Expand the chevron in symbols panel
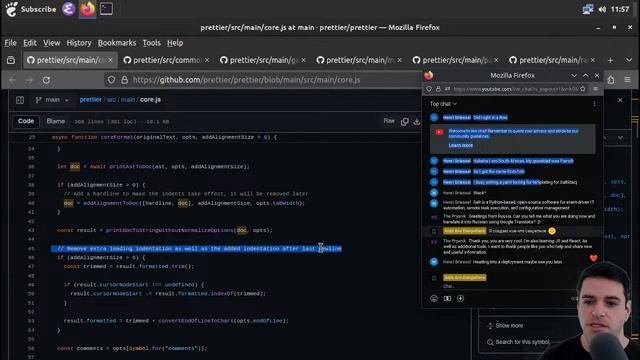 620,138
